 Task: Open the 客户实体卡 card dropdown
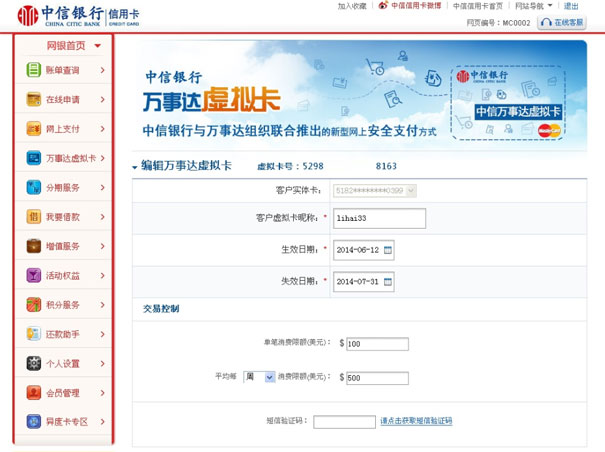411,189
